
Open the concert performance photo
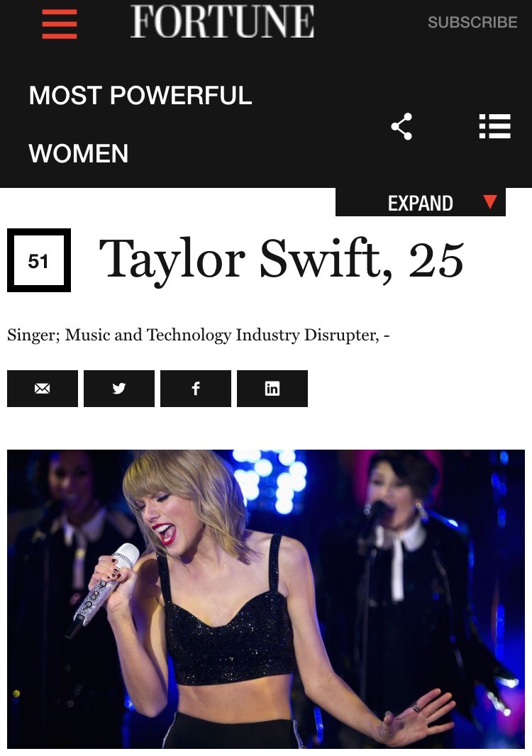266,599
